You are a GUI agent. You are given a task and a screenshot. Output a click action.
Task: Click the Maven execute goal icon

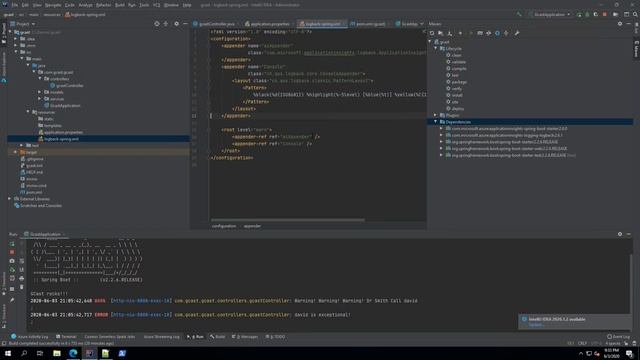pyautogui.click(x=480, y=33)
